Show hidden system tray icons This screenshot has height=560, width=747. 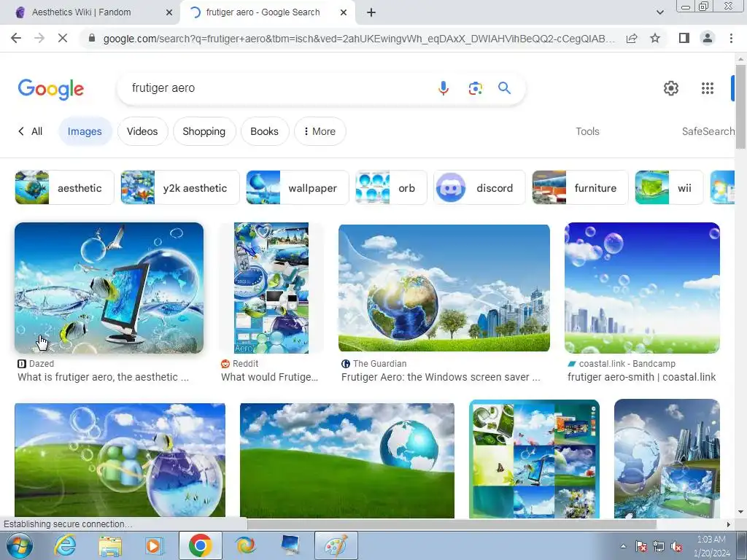pyautogui.click(x=623, y=546)
